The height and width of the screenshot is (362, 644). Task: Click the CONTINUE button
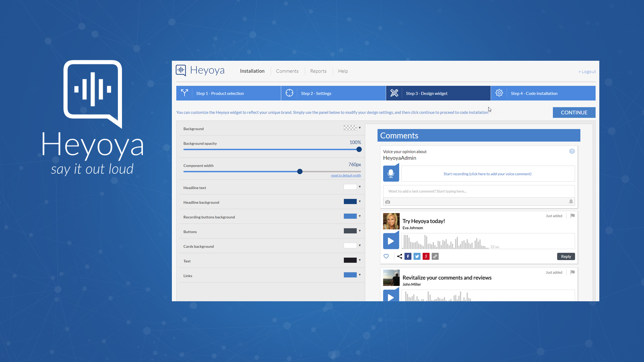coord(574,113)
